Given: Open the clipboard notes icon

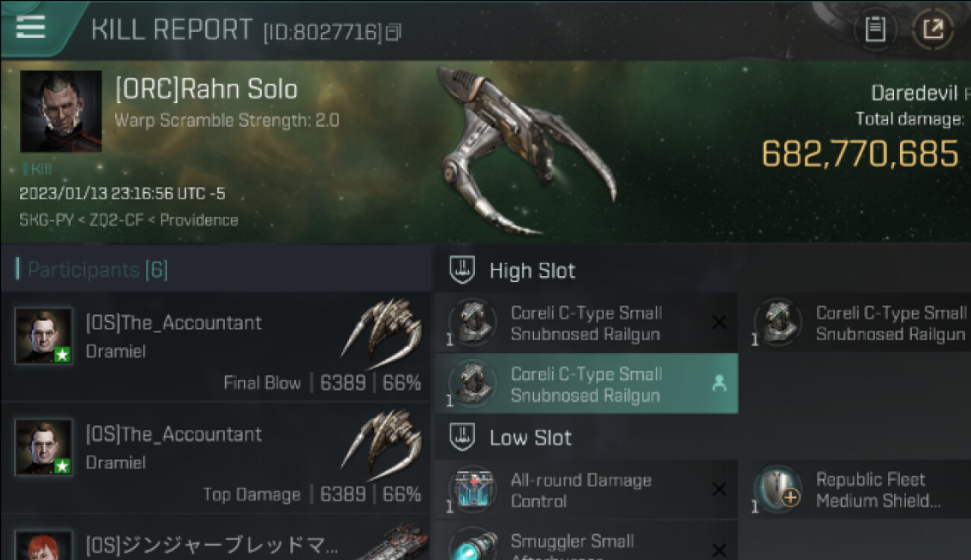Looking at the screenshot, I should click(875, 30).
